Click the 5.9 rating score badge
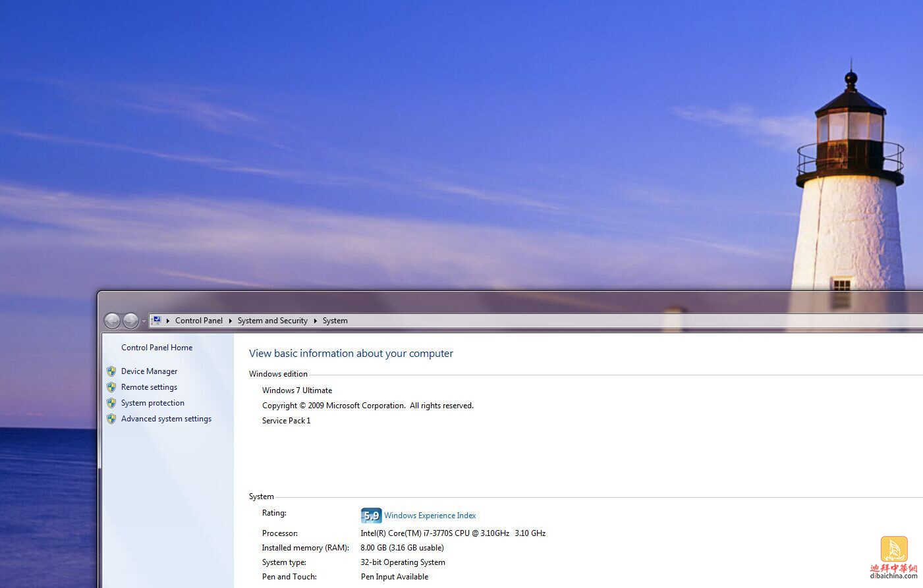 click(x=372, y=516)
